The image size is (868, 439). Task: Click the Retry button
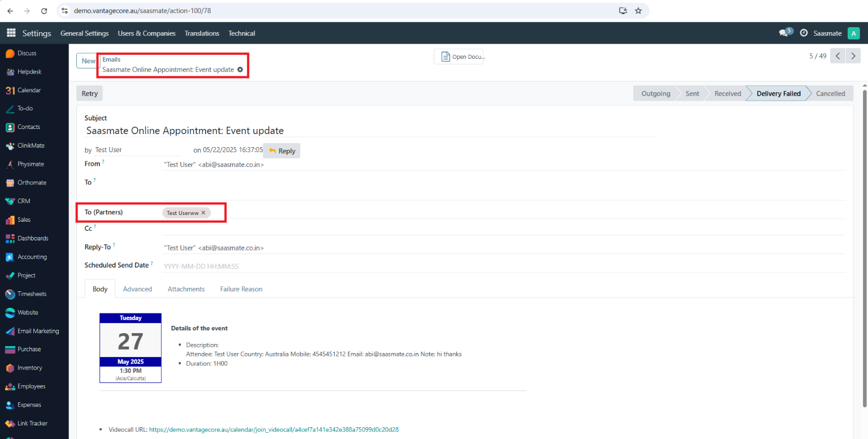pyautogui.click(x=89, y=93)
